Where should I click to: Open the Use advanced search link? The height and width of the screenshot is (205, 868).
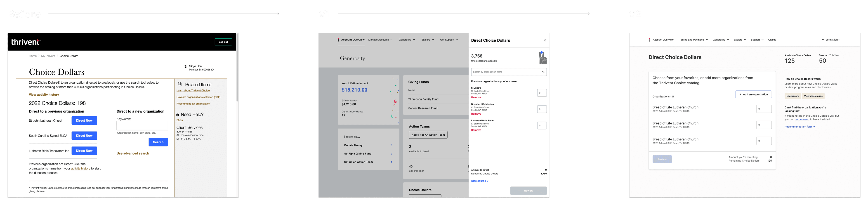coord(133,153)
